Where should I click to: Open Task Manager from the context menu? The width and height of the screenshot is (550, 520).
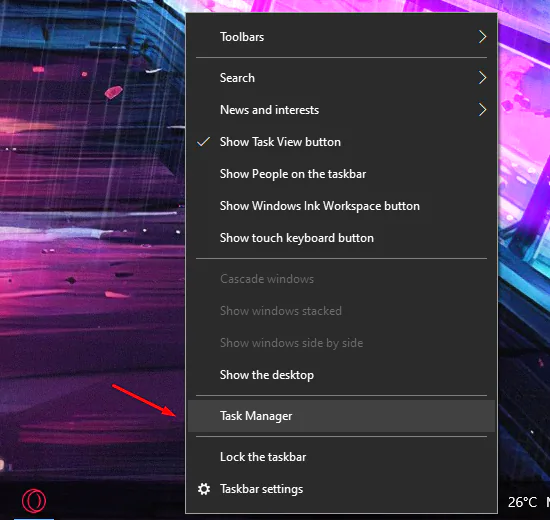[341, 416]
